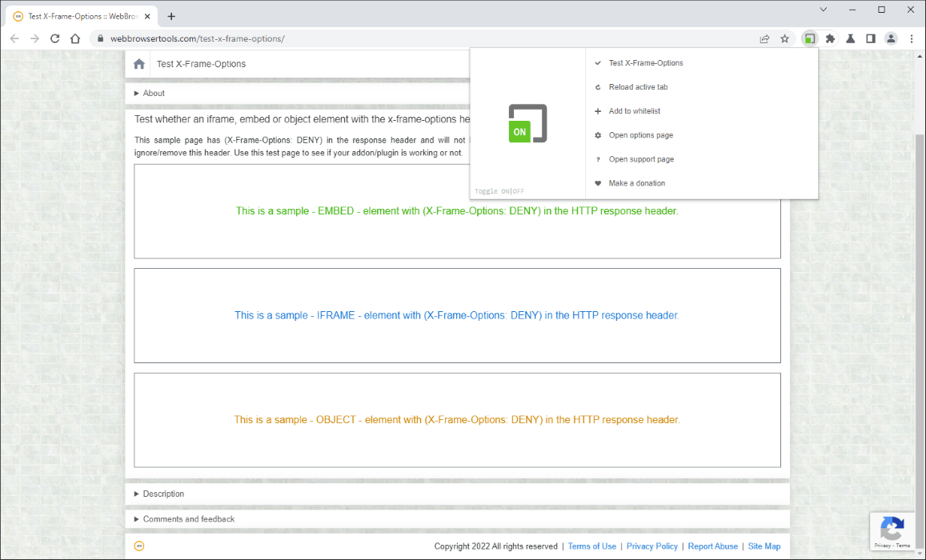Viewport: 926px width, 560px height.
Task: Toggle the extension with the ON button
Action: (527, 123)
